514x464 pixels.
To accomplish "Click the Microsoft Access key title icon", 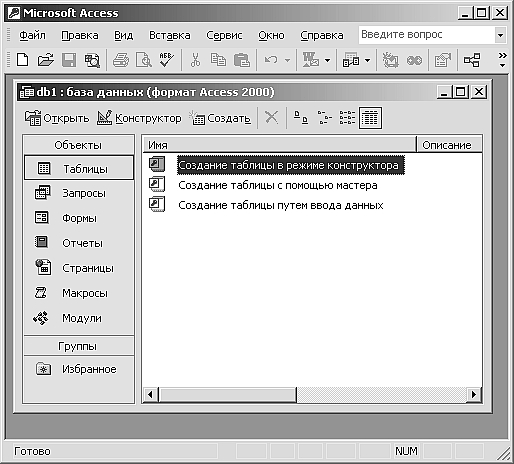I will 14,13.
